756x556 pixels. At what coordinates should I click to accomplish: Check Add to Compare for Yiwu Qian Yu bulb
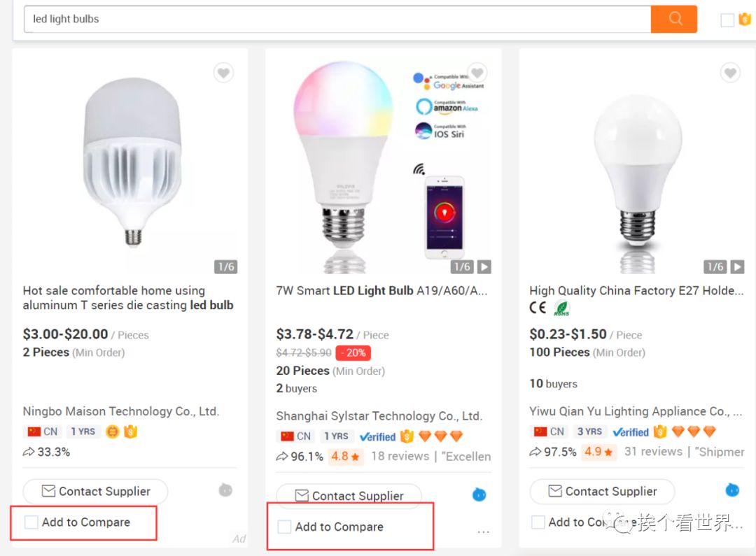coord(538,522)
